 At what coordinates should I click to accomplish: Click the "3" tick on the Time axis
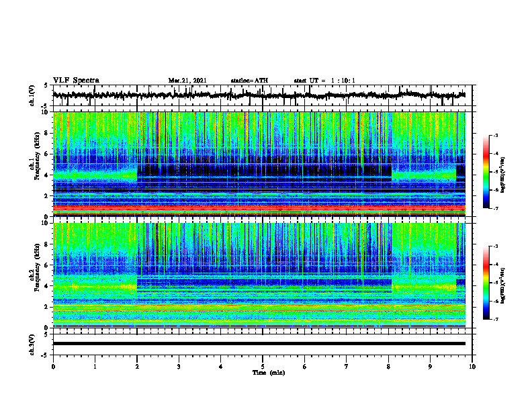coord(179,367)
